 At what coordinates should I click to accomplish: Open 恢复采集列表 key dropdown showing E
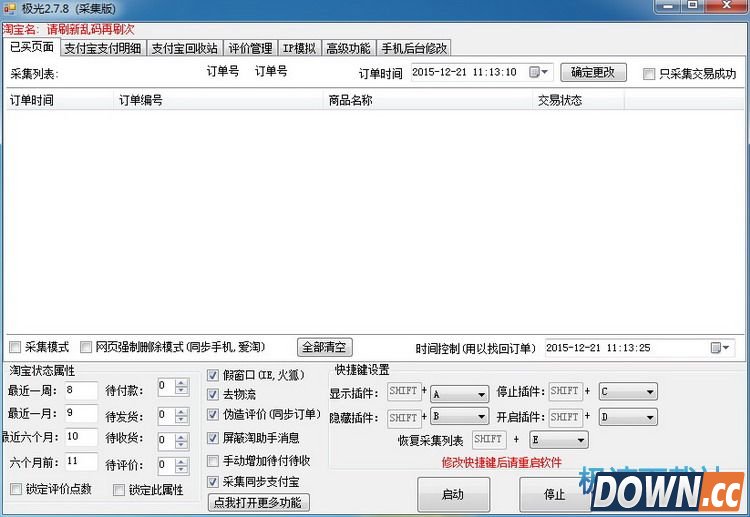[x=559, y=440]
